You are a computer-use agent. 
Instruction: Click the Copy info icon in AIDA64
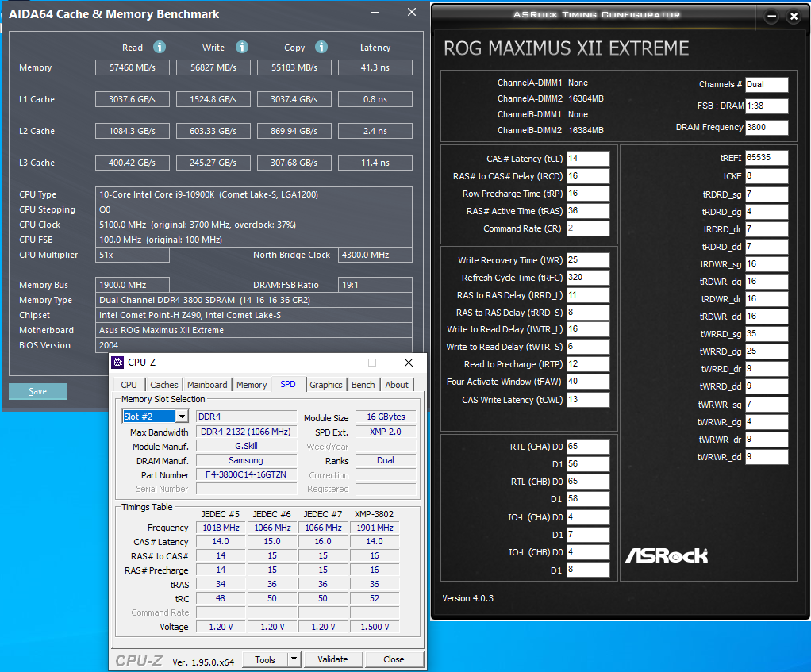pos(321,47)
